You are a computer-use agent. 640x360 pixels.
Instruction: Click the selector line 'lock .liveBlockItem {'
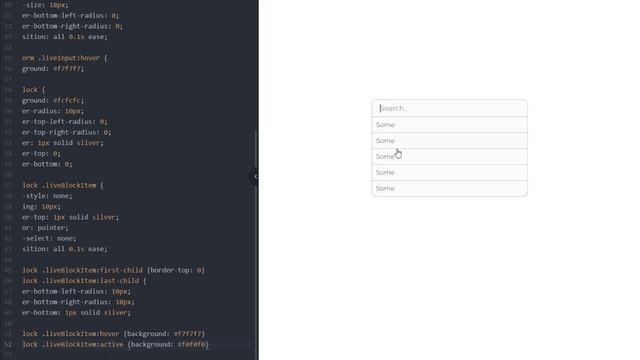point(63,185)
